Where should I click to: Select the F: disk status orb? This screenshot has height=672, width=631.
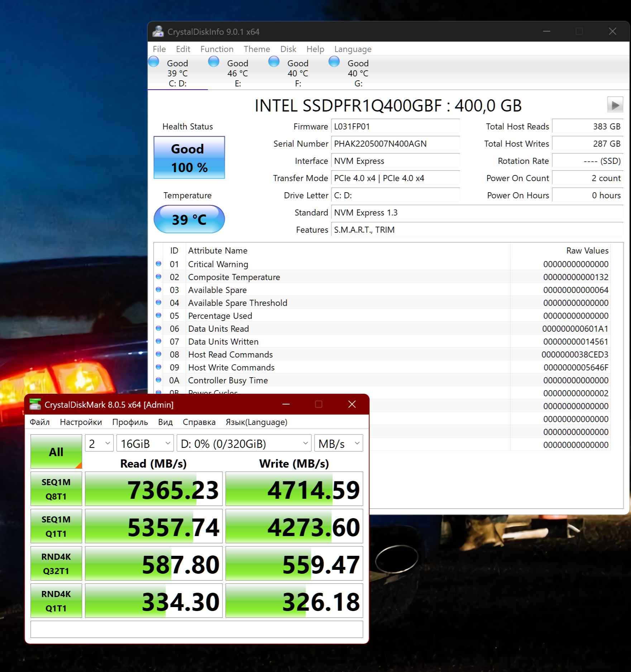click(274, 62)
